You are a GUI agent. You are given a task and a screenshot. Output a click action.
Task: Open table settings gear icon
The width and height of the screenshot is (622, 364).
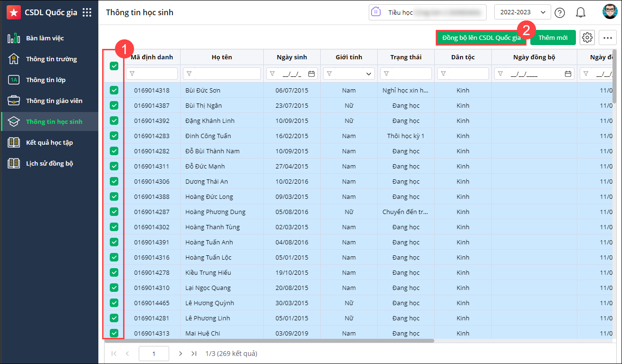(587, 37)
